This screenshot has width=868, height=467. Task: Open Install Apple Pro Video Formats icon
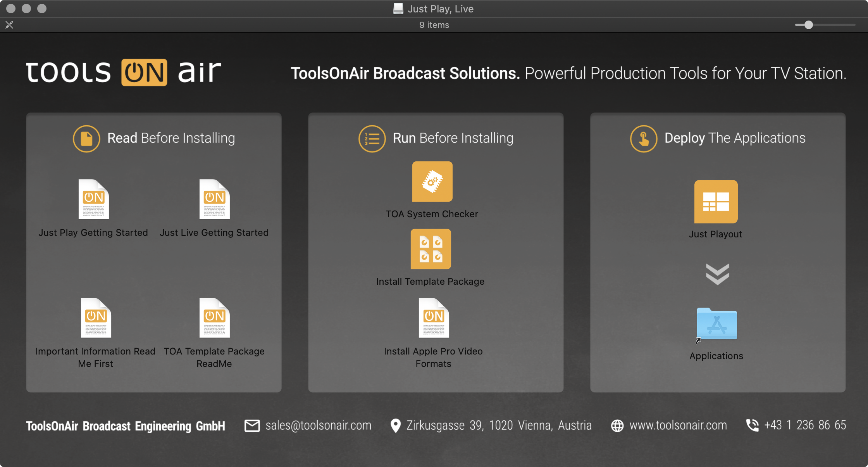(x=434, y=318)
